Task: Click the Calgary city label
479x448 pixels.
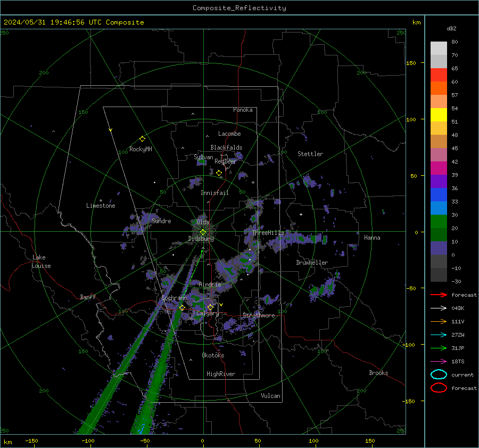Action: [208, 313]
